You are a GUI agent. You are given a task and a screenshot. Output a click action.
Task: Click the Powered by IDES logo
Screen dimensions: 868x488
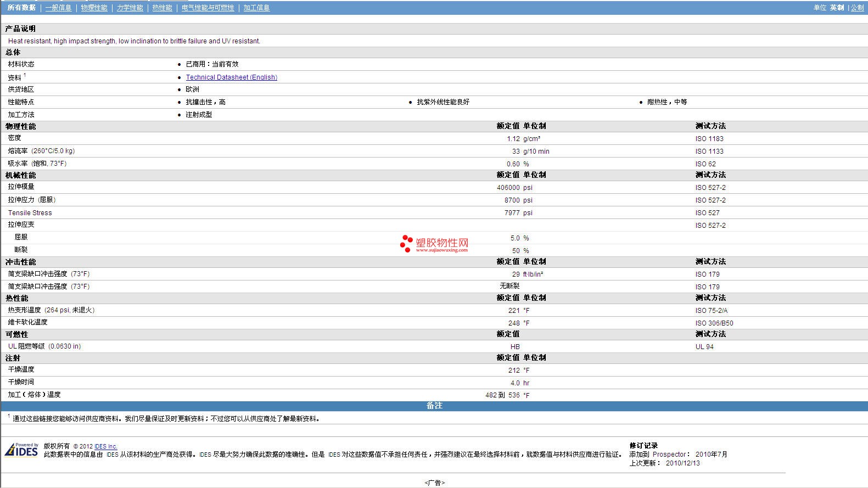pos(22,450)
